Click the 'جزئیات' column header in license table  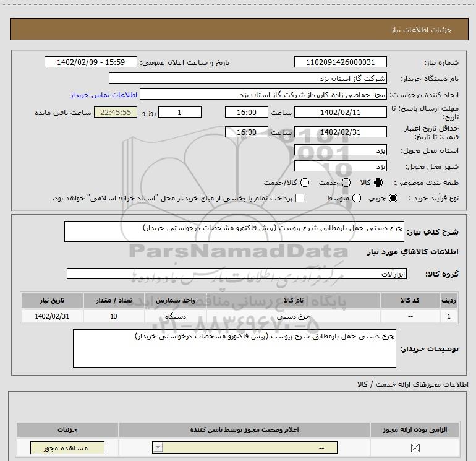pyautogui.click(x=67, y=429)
